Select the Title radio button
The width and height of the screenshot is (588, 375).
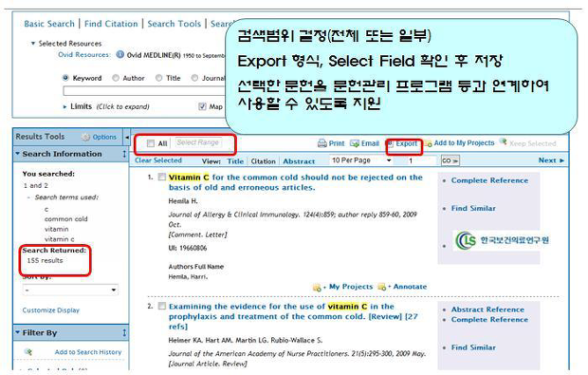click(x=159, y=78)
